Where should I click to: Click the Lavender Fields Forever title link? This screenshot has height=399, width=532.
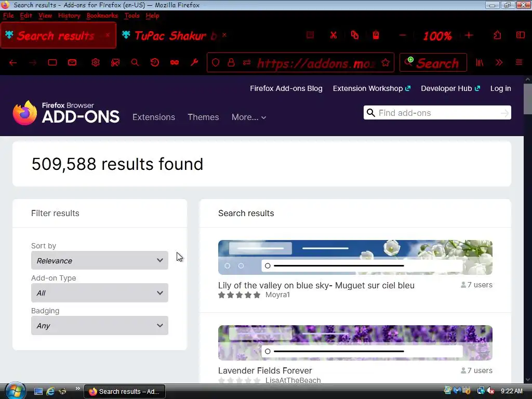coord(265,370)
